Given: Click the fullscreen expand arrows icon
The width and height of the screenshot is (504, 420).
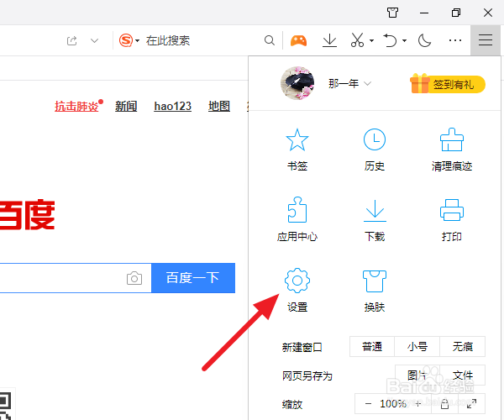Looking at the screenshot, I should [471, 403].
